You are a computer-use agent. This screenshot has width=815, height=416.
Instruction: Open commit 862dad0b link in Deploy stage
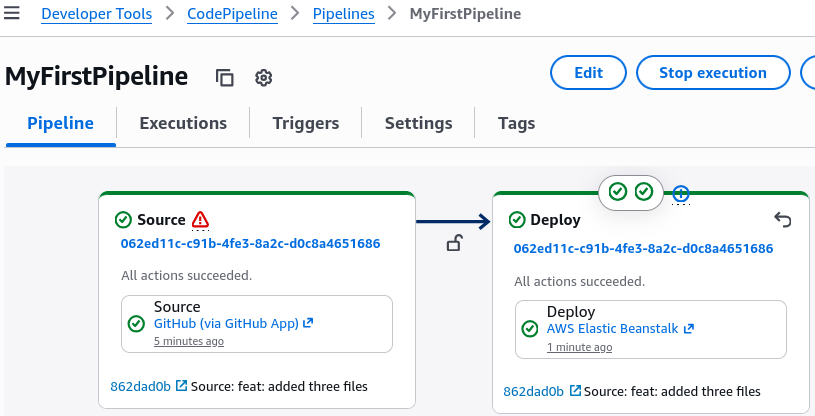pos(533,391)
